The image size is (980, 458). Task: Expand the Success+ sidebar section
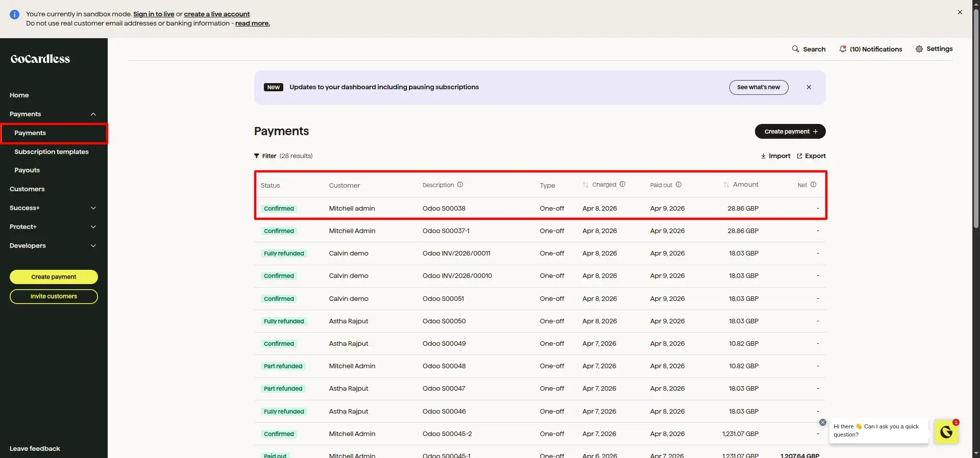point(93,208)
